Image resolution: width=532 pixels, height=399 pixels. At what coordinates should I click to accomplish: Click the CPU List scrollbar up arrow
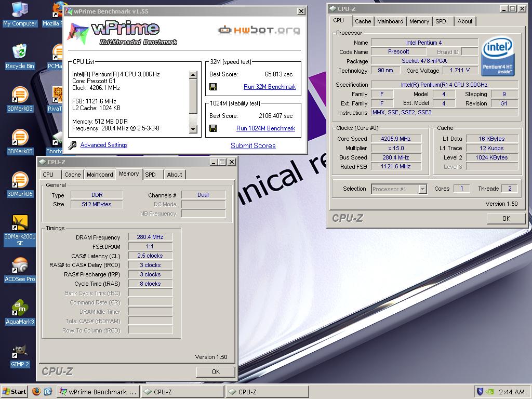click(193, 75)
